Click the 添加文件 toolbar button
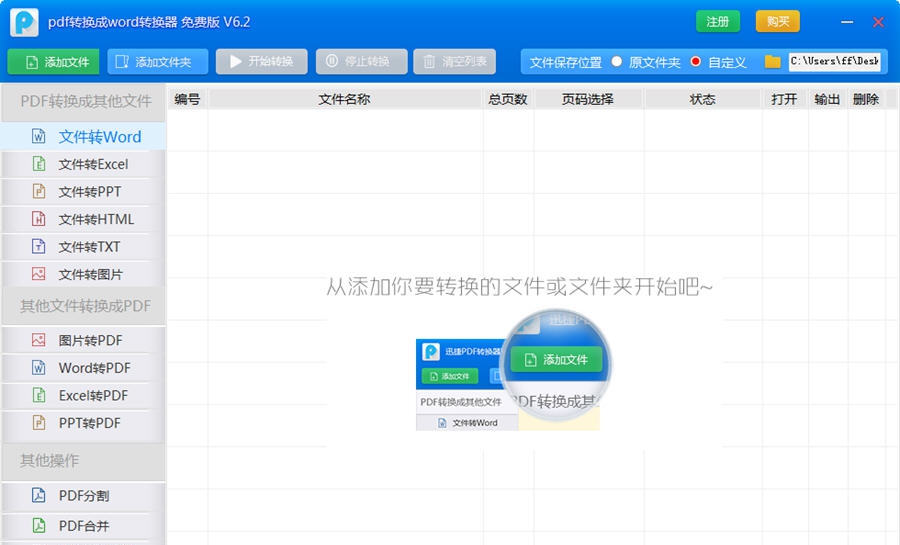Image resolution: width=900 pixels, height=545 pixels. coord(53,61)
